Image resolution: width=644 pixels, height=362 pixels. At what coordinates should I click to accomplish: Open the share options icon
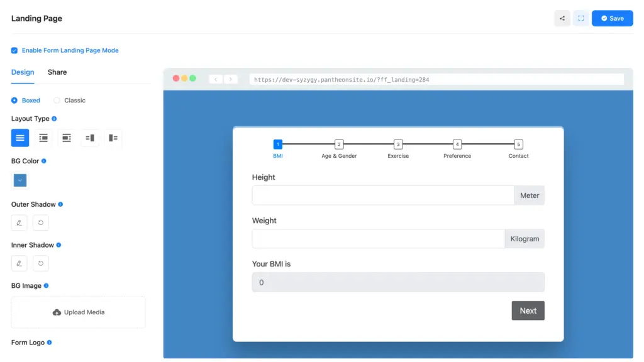562,18
